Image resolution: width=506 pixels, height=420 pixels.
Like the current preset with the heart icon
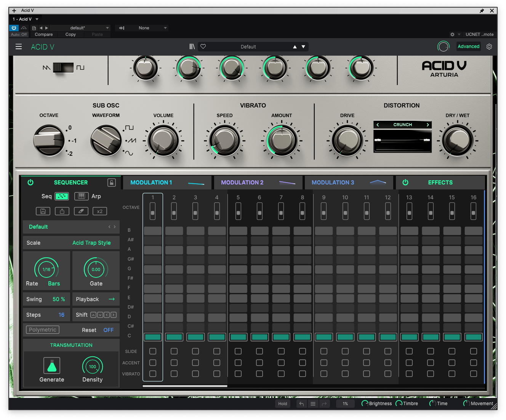tap(203, 46)
